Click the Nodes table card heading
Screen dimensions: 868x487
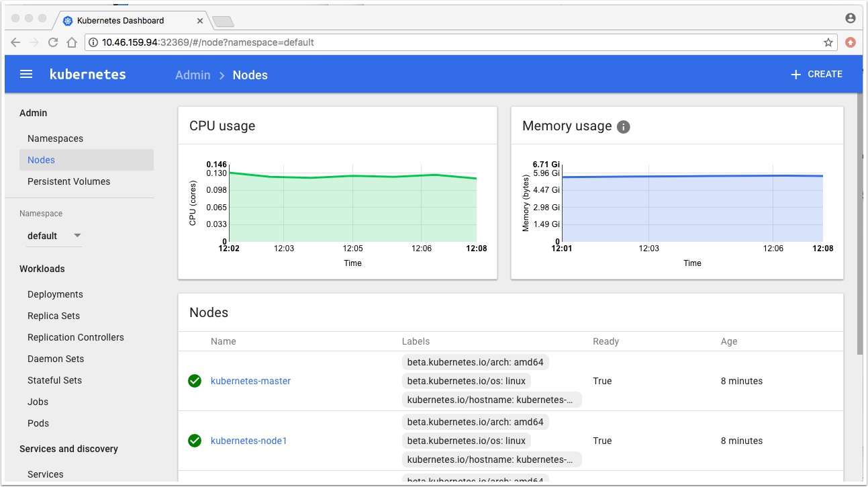209,312
